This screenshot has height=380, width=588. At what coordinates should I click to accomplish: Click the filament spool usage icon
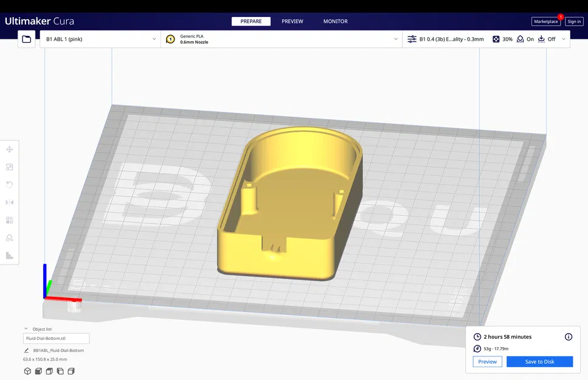point(477,348)
